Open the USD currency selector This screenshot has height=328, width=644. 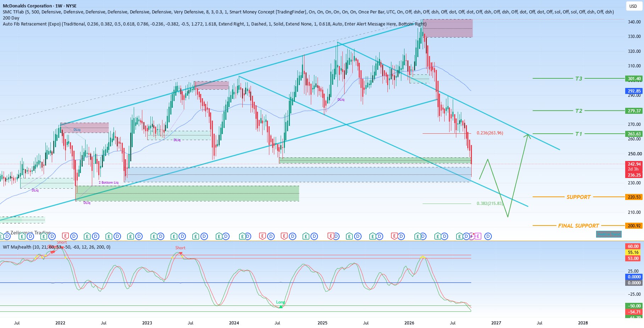633,6
